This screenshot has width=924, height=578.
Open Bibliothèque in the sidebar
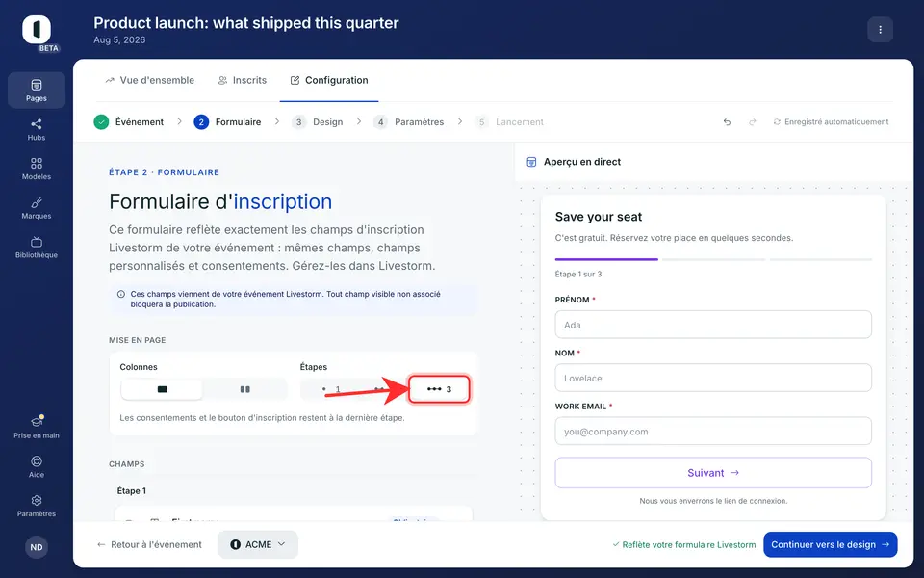coord(37,248)
